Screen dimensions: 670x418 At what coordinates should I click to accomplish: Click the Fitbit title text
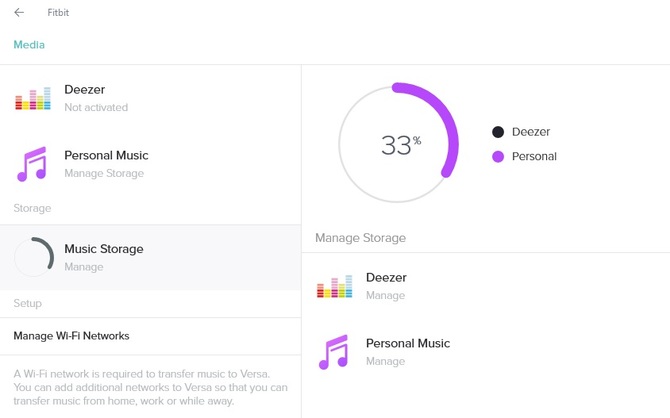click(58, 13)
